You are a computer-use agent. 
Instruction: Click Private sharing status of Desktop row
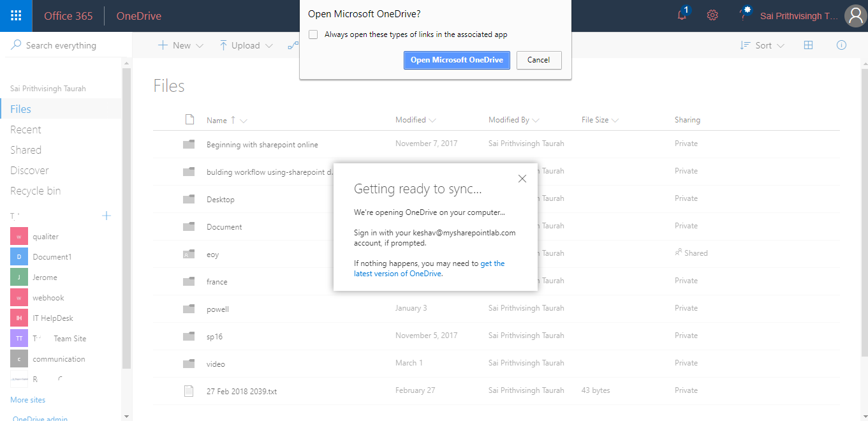click(x=686, y=198)
